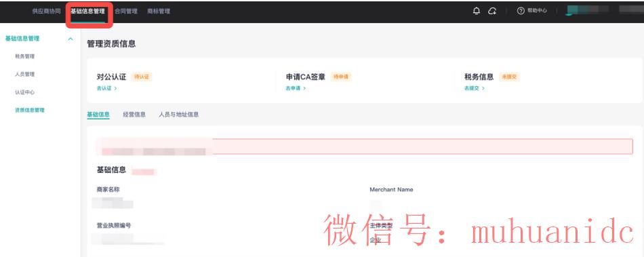Open the notification bell in the top bar

477,11
